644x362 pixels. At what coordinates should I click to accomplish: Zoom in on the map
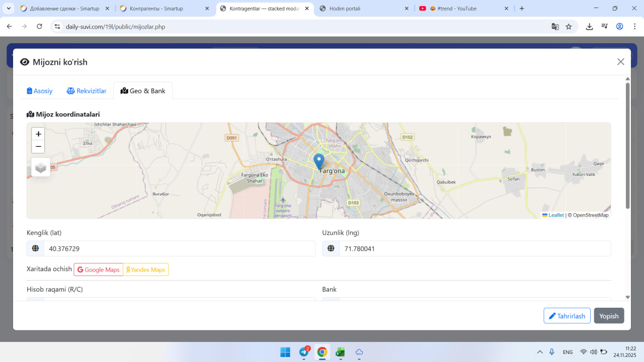pos(38,134)
